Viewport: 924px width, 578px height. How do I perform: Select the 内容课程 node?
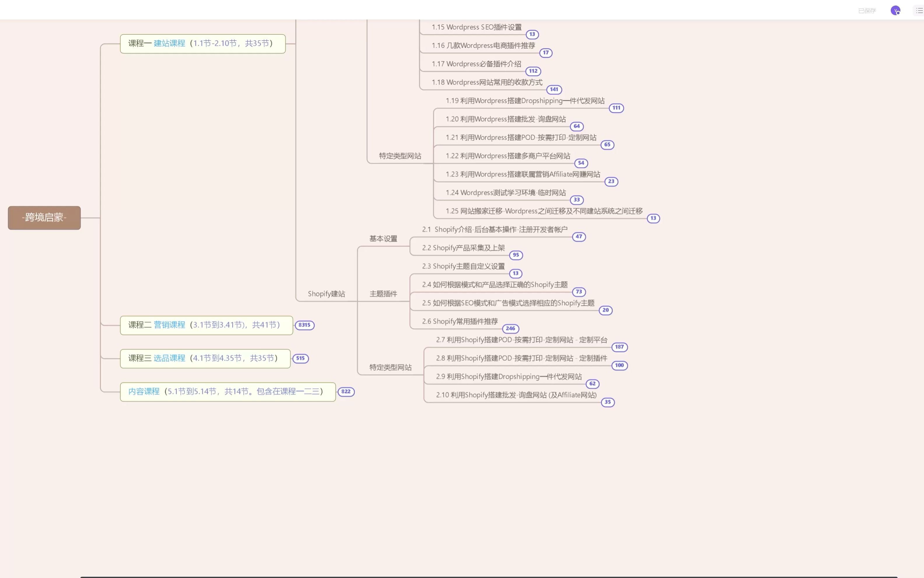(x=228, y=391)
